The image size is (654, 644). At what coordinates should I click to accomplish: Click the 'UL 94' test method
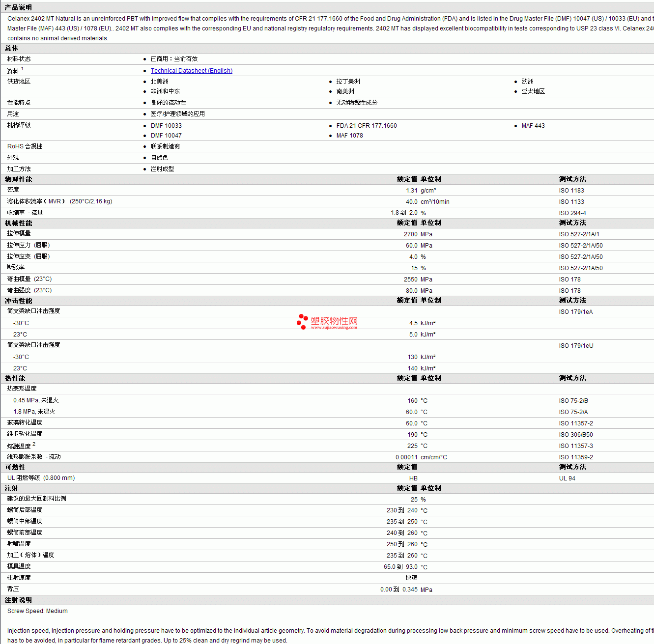tap(567, 478)
